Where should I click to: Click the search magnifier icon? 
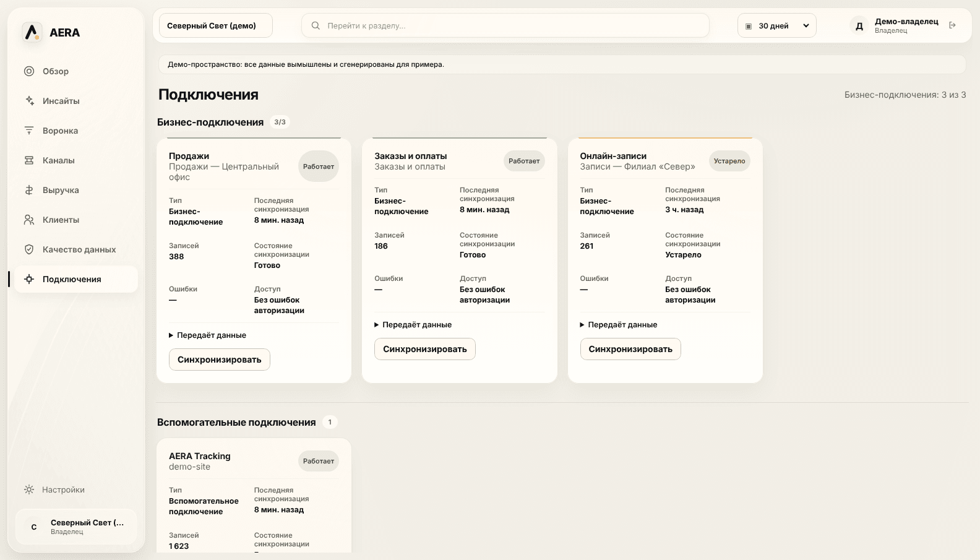316,25
